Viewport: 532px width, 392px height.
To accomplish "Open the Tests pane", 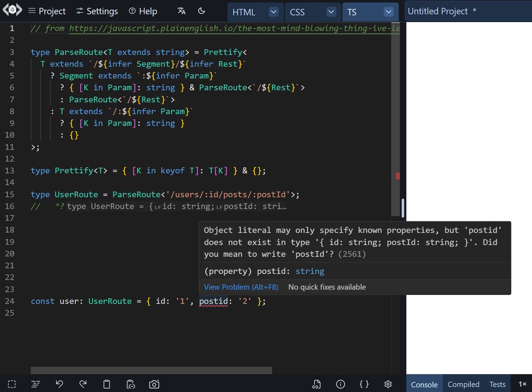I will (x=497, y=384).
